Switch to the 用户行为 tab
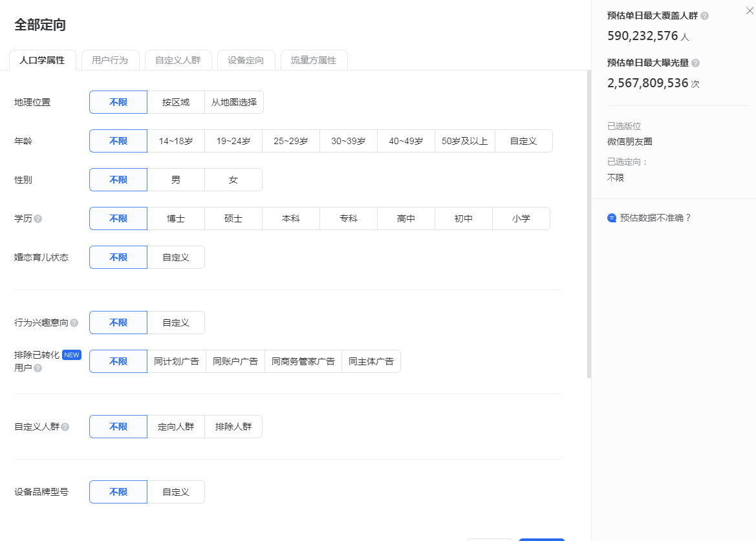 (110, 59)
